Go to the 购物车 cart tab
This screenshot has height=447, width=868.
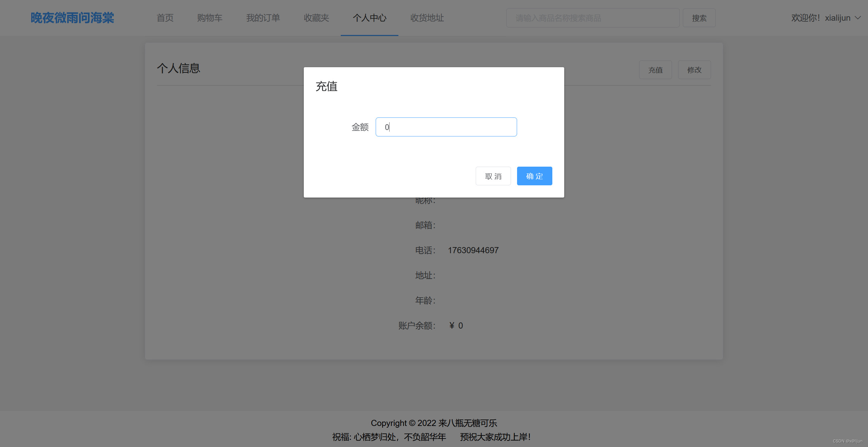click(210, 18)
